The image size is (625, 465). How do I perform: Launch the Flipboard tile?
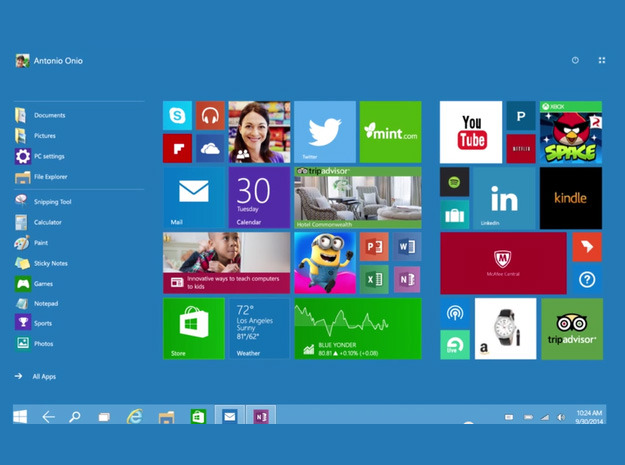[177, 148]
